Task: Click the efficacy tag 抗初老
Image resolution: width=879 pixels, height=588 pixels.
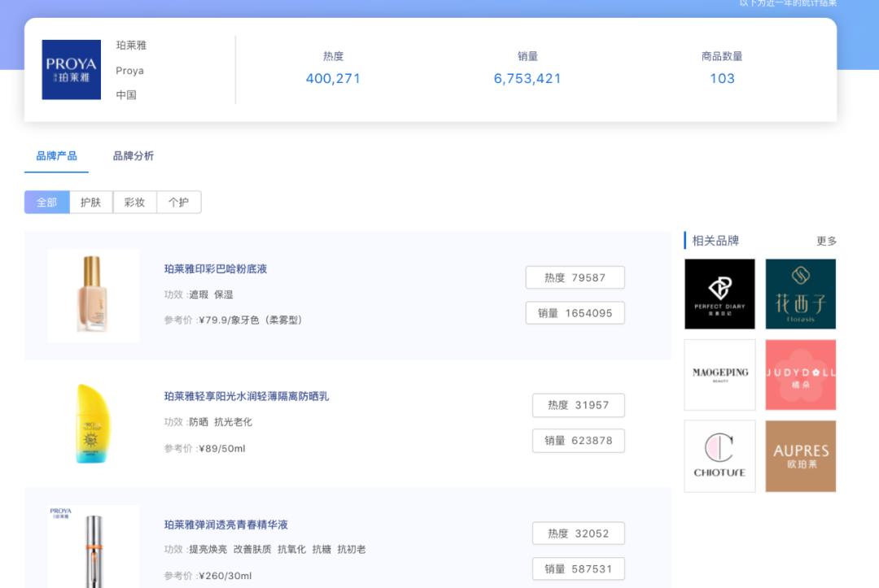Action: coord(352,549)
